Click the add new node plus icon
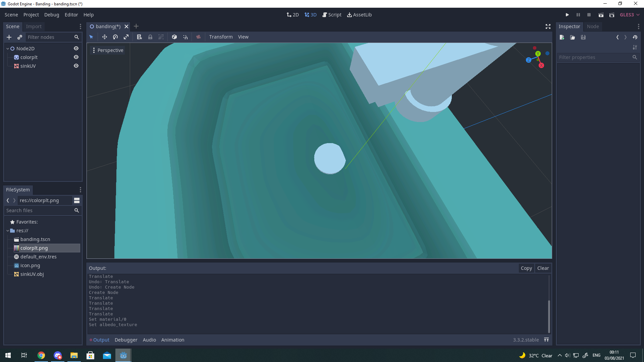This screenshot has height=362, width=644. tap(9, 37)
